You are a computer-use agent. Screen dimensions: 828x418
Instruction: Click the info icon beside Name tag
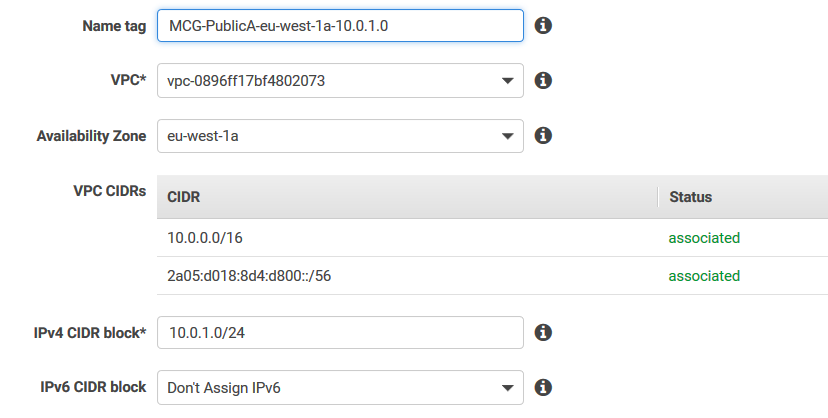pos(543,25)
